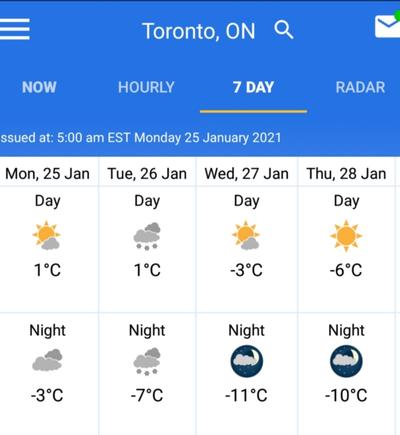Select the Wed, 27 Jan column header
Screen dimensions: 400x435
[246, 174]
